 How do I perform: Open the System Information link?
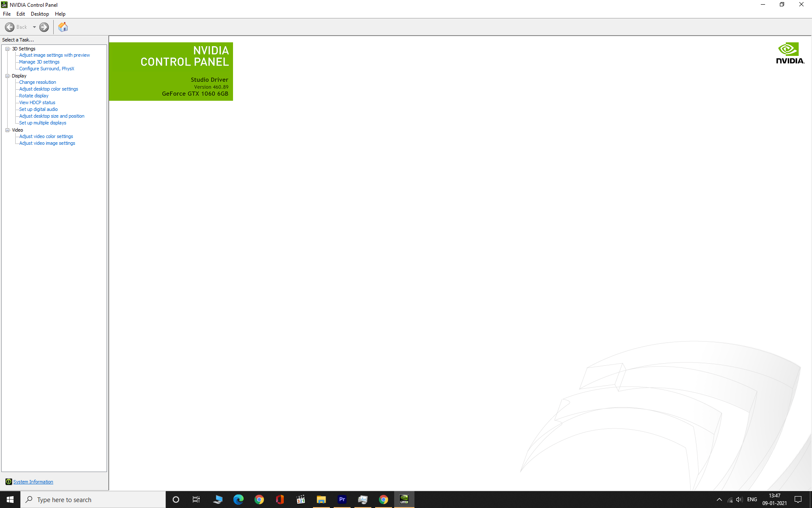coord(33,482)
